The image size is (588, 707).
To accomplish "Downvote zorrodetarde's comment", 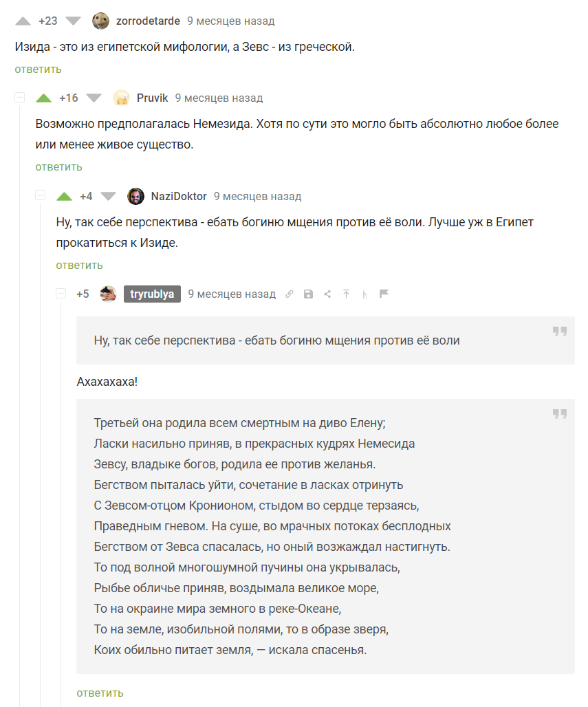I will tap(73, 21).
